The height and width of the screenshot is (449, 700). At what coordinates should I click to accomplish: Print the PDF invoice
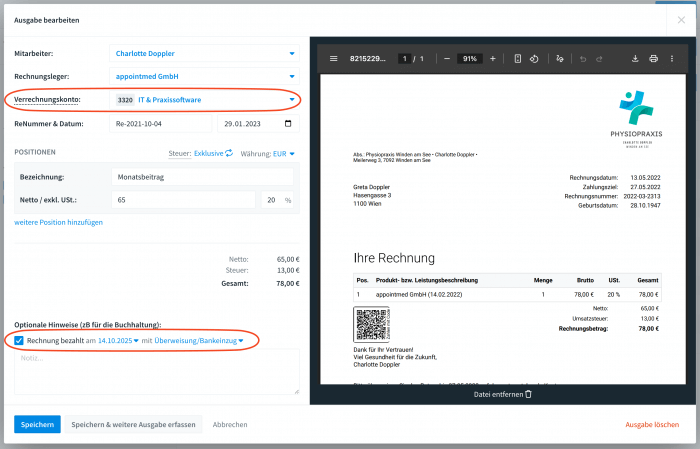click(653, 59)
